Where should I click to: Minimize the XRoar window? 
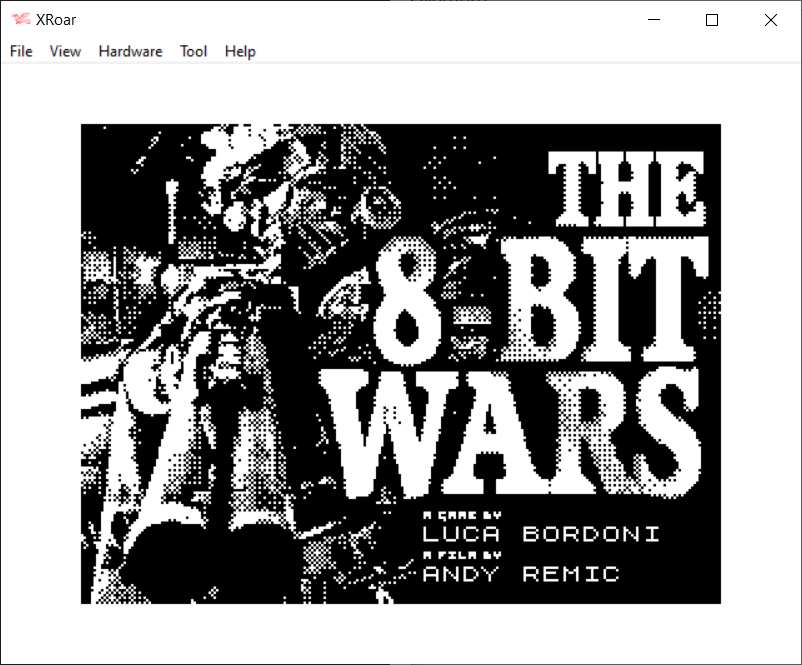click(x=654, y=20)
